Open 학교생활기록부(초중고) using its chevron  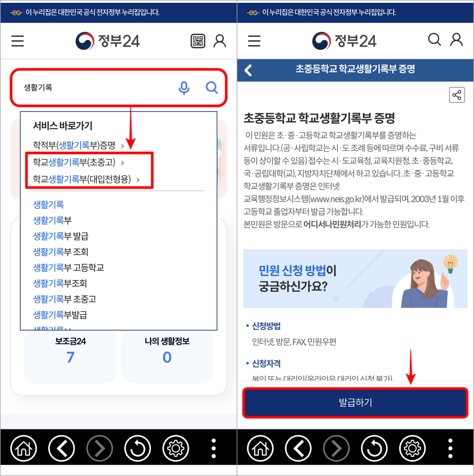click(x=122, y=163)
